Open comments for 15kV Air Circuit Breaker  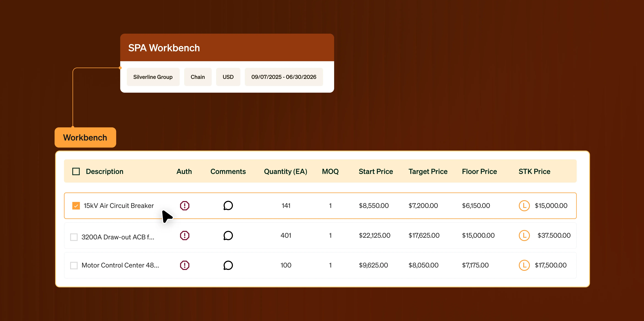pyautogui.click(x=228, y=205)
